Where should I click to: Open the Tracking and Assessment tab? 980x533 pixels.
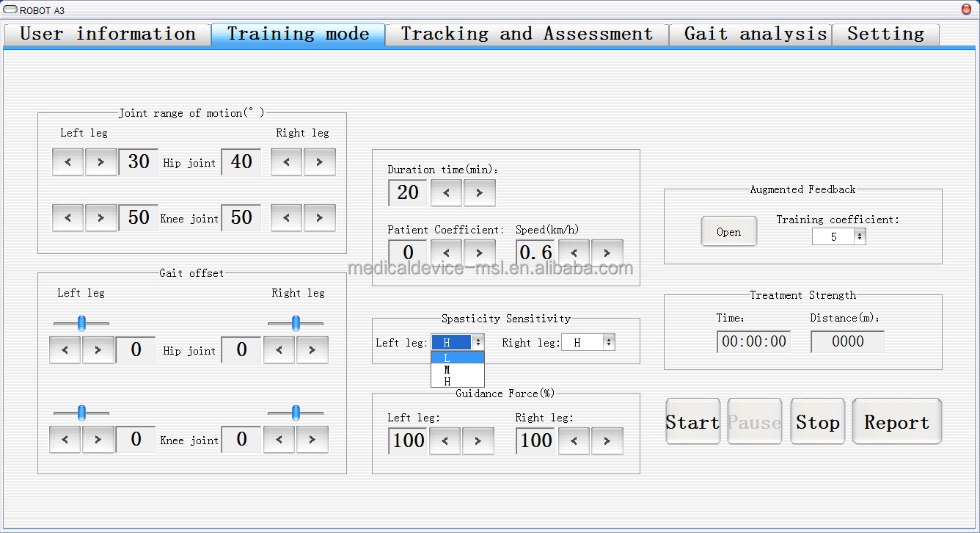(x=527, y=35)
